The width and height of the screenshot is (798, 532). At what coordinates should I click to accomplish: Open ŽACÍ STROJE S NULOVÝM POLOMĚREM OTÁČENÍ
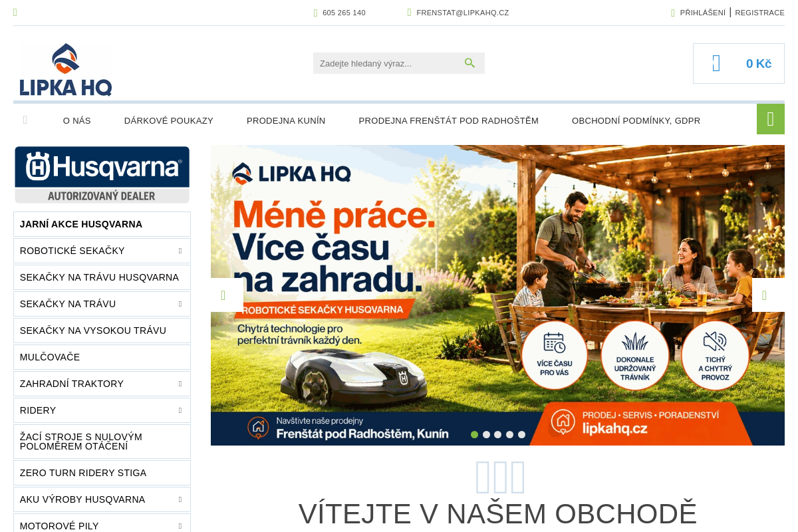click(102, 442)
